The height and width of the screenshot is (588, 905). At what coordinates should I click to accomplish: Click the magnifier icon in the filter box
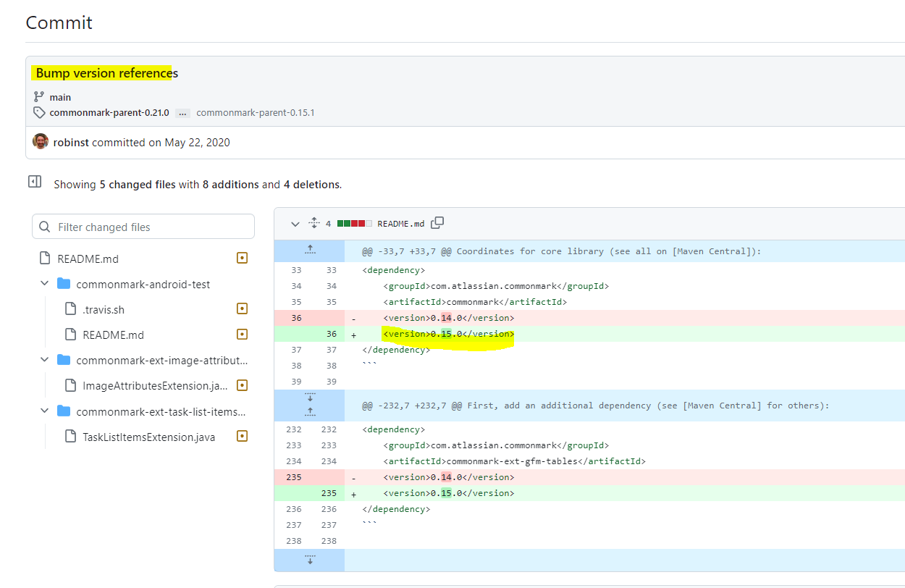coord(45,227)
